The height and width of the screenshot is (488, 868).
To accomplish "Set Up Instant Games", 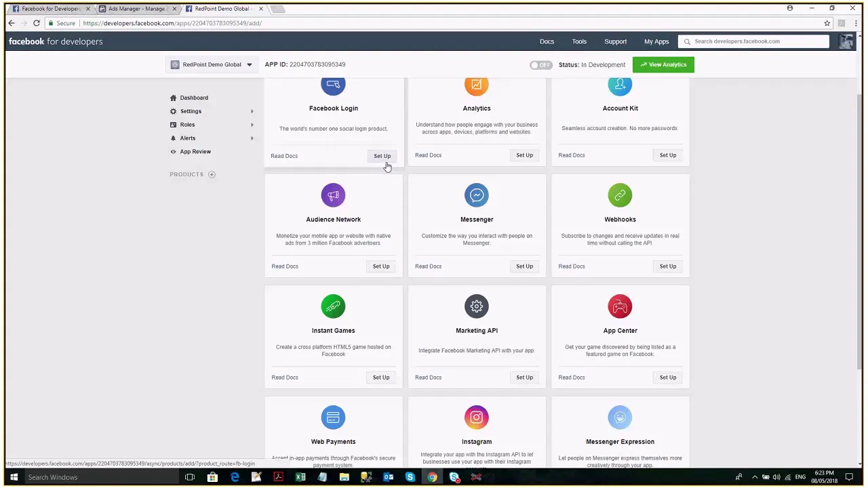I will tap(381, 378).
